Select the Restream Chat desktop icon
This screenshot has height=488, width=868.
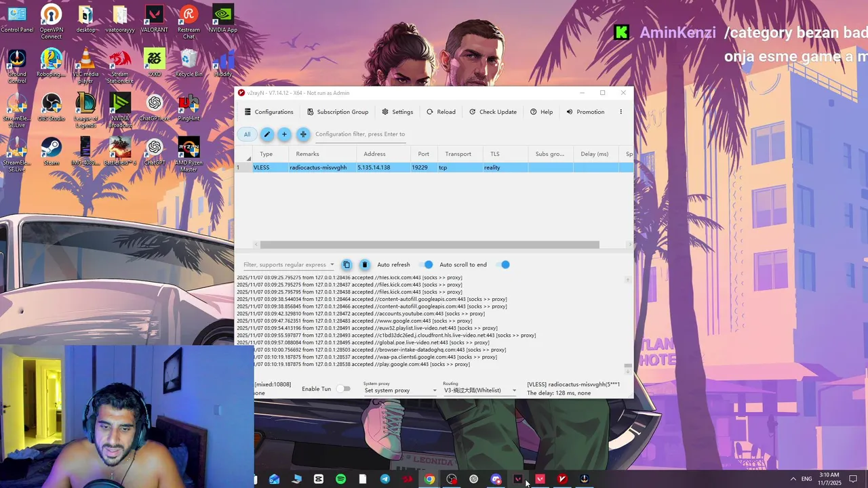[x=189, y=22]
